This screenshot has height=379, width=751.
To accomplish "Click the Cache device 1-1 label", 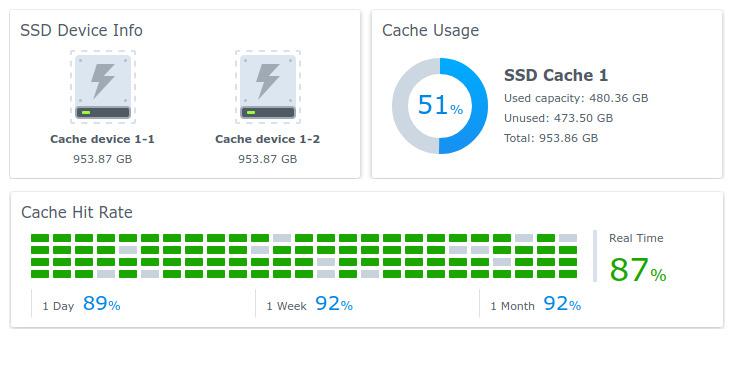I will coord(102,139).
